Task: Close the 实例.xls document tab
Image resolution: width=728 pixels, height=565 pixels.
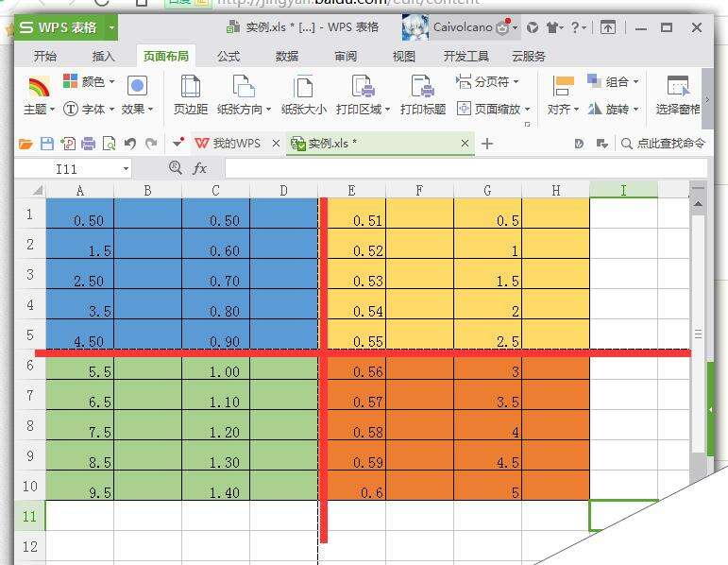Action: (465, 143)
